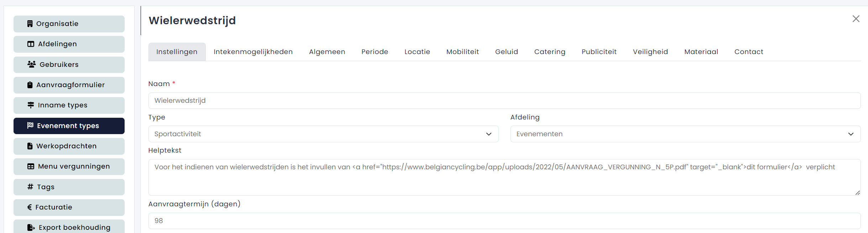
Task: Go to Tags settings
Action: (x=69, y=187)
